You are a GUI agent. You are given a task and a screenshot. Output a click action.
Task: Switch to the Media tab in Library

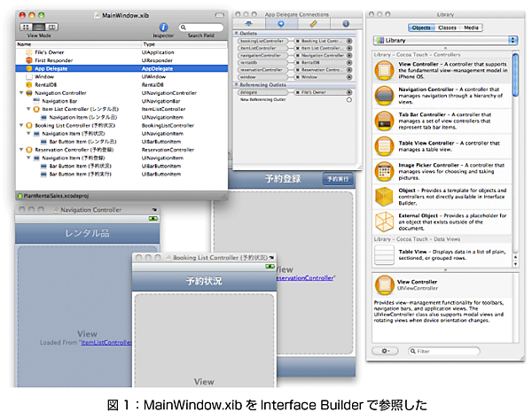(x=472, y=27)
